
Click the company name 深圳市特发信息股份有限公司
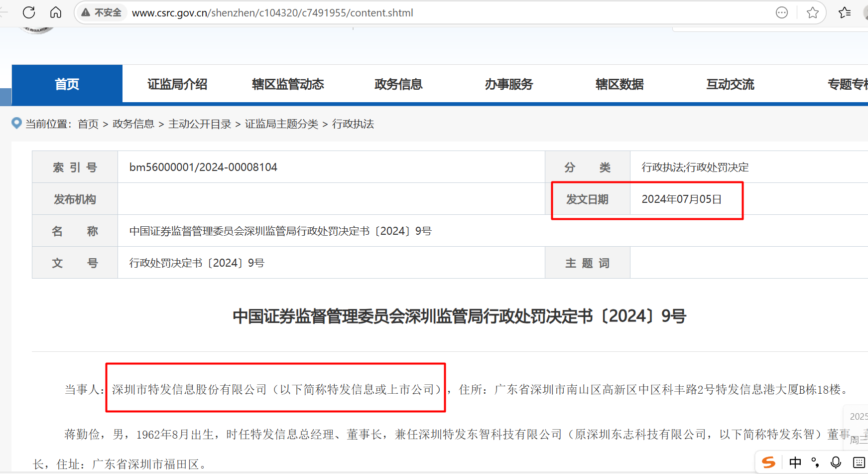tap(189, 389)
